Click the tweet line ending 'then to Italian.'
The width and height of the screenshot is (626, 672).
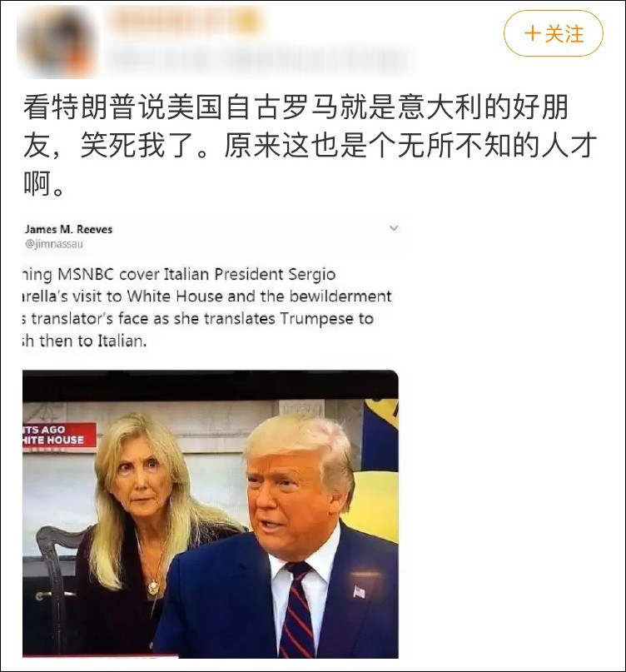85,341
